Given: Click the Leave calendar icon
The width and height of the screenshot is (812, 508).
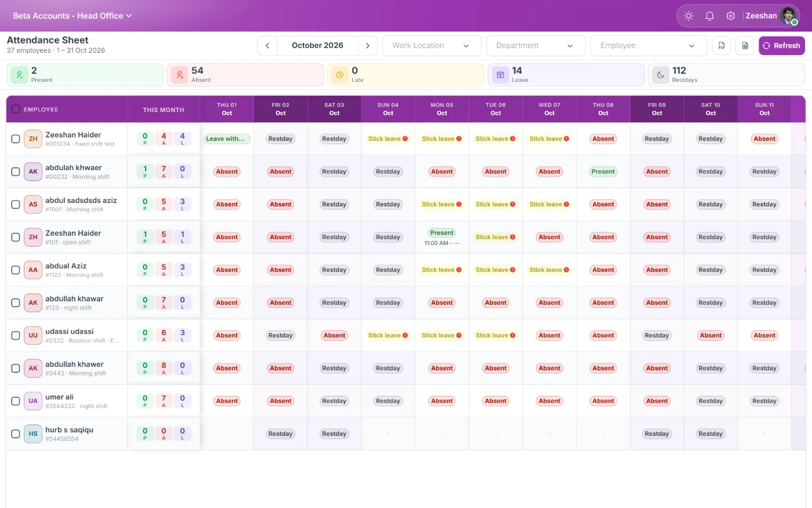Looking at the screenshot, I should [x=501, y=75].
